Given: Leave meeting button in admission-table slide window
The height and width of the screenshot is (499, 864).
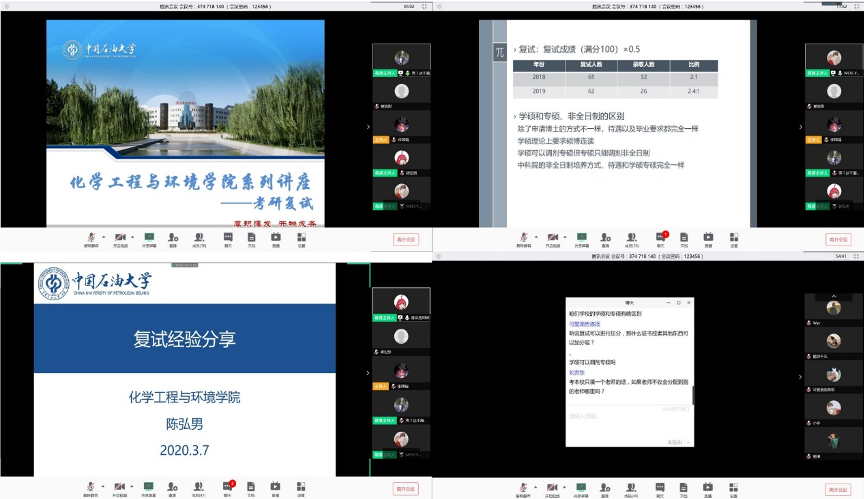Looking at the screenshot, I should pyautogui.click(x=839, y=240).
